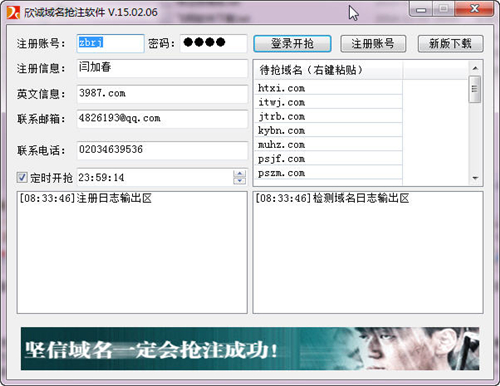Click the domain list scrollbar thumb
The height and width of the screenshot is (386, 500).
(x=475, y=89)
